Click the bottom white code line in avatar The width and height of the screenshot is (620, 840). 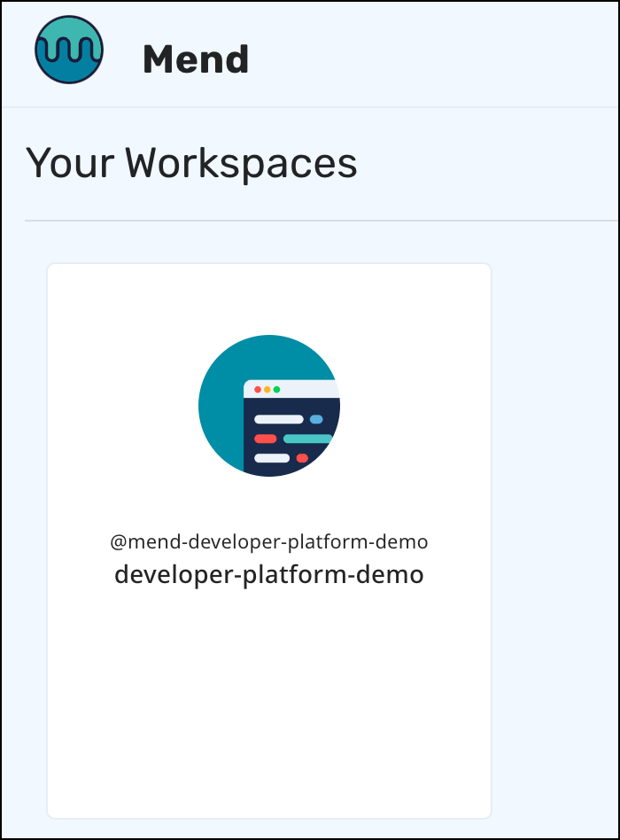pyautogui.click(x=271, y=458)
